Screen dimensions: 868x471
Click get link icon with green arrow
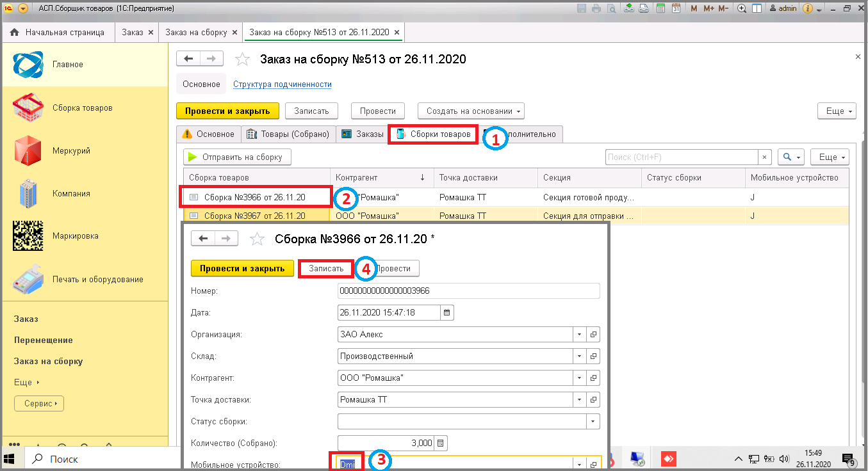pyautogui.click(x=628, y=8)
